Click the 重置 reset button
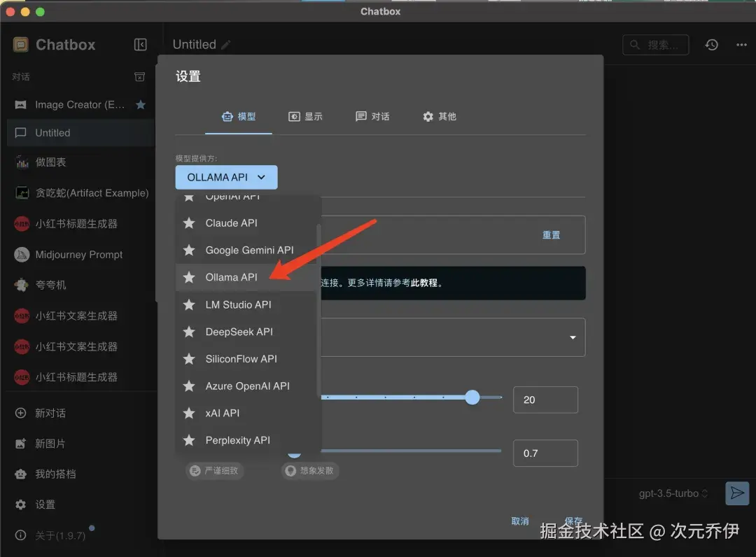756x557 pixels. [x=551, y=235]
